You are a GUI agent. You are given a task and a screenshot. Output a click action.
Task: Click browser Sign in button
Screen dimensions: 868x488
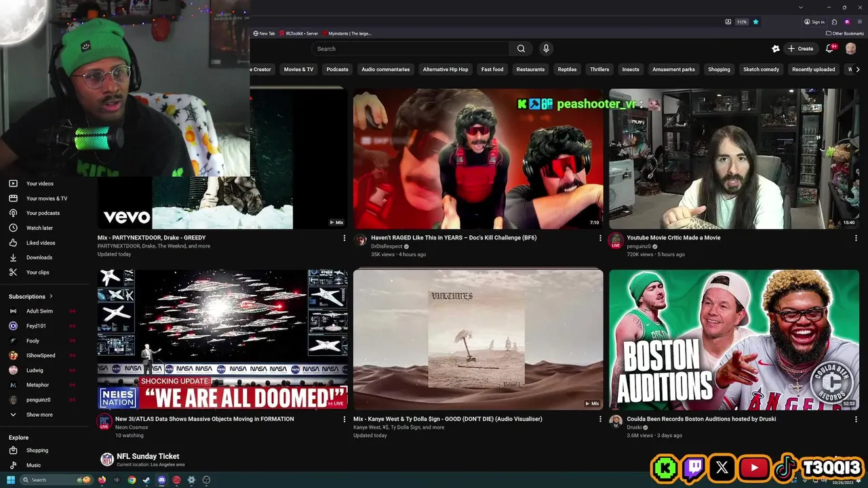pos(814,22)
